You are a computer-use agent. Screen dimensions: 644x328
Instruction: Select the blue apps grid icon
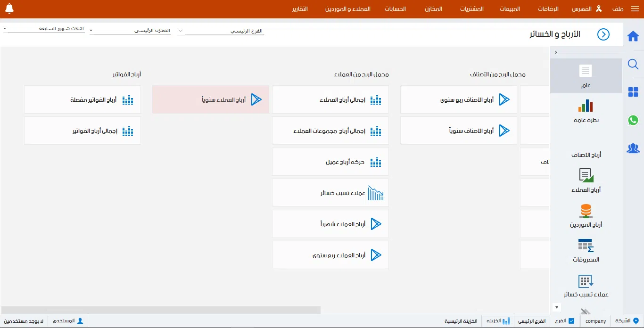pos(633,92)
